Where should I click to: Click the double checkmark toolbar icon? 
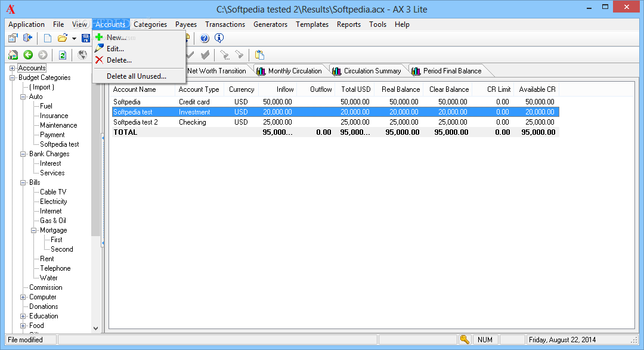(205, 55)
